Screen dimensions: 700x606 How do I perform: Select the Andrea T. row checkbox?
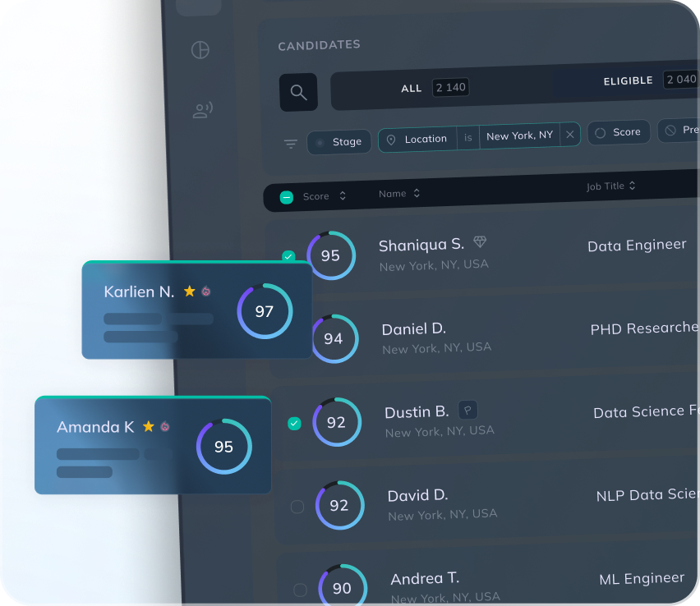(300, 590)
